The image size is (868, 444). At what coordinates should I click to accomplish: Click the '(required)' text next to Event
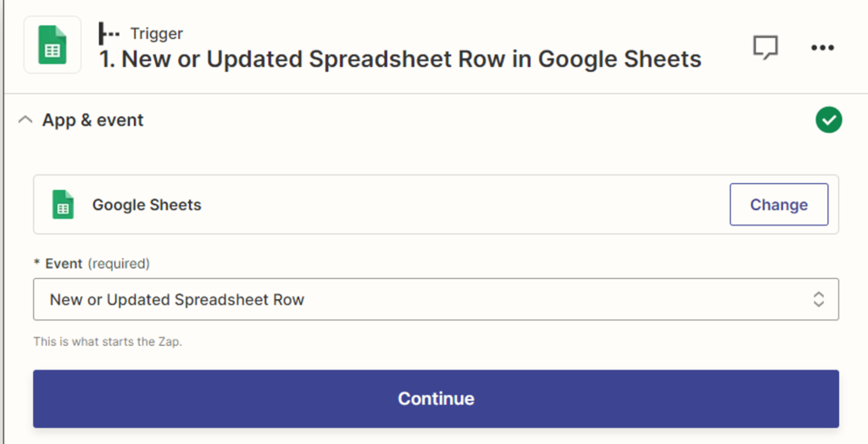[x=119, y=264]
